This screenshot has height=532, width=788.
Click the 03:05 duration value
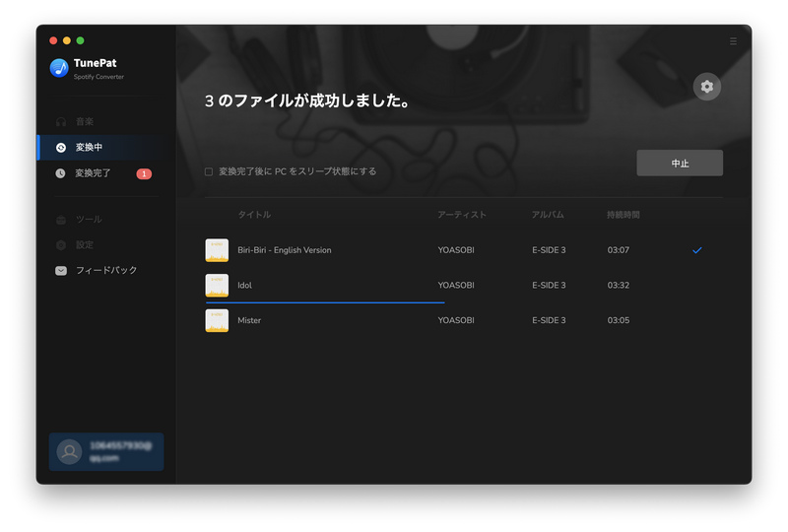click(619, 320)
